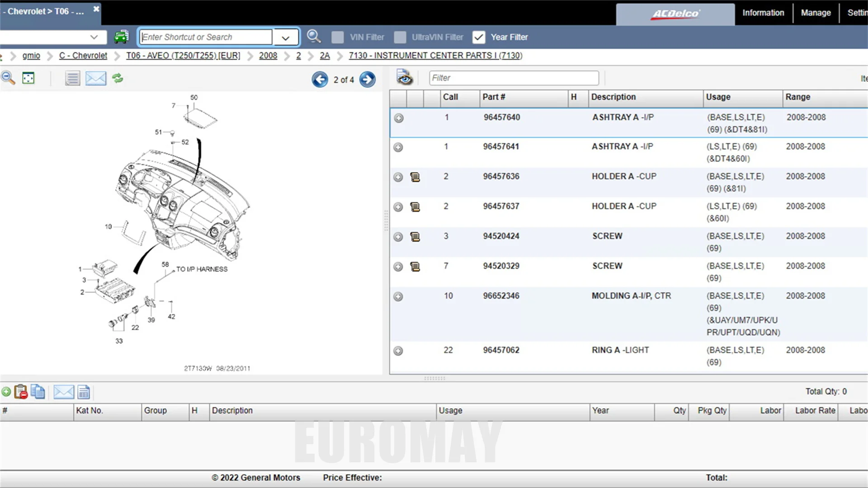
Task: Select the Information menu at top right
Action: point(763,13)
